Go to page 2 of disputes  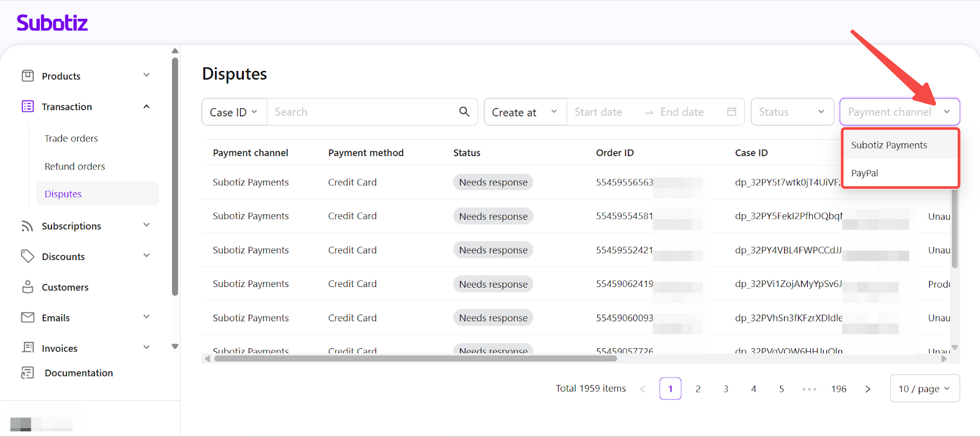click(698, 389)
